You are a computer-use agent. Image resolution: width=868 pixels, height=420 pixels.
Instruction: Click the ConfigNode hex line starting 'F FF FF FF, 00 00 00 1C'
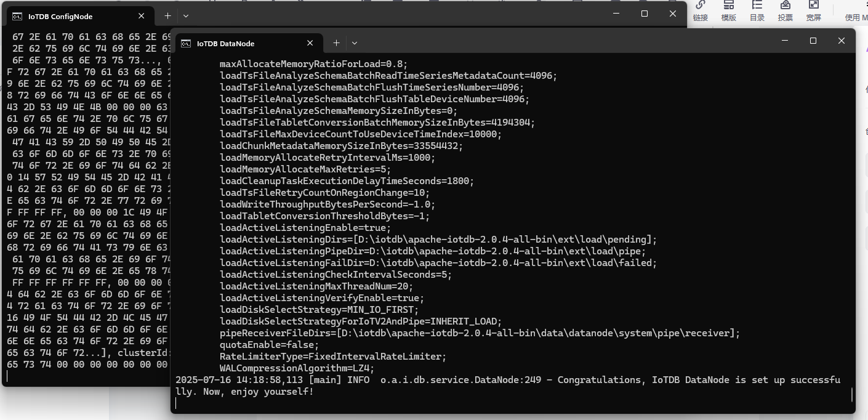click(x=88, y=212)
